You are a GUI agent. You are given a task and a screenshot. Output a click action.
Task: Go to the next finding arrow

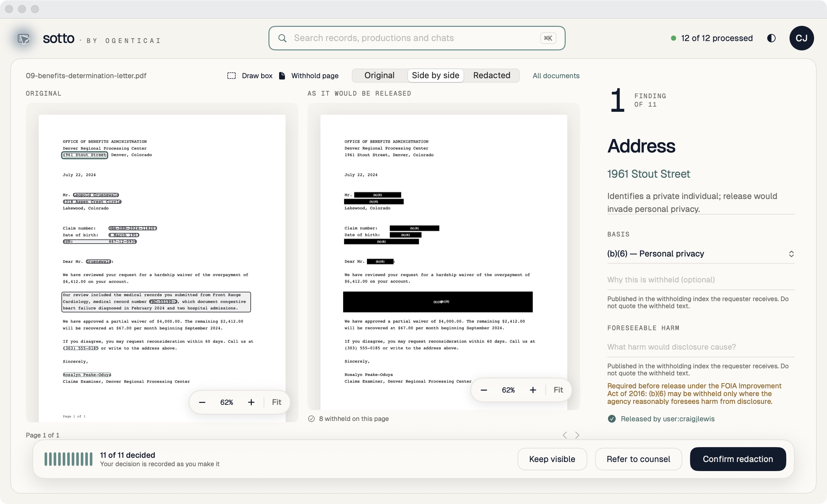tap(577, 435)
